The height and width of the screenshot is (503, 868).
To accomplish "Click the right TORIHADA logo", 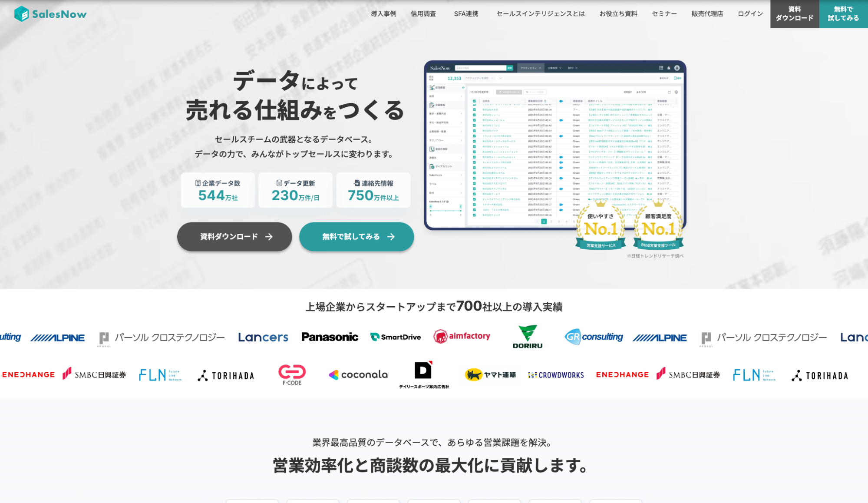I will click(820, 376).
